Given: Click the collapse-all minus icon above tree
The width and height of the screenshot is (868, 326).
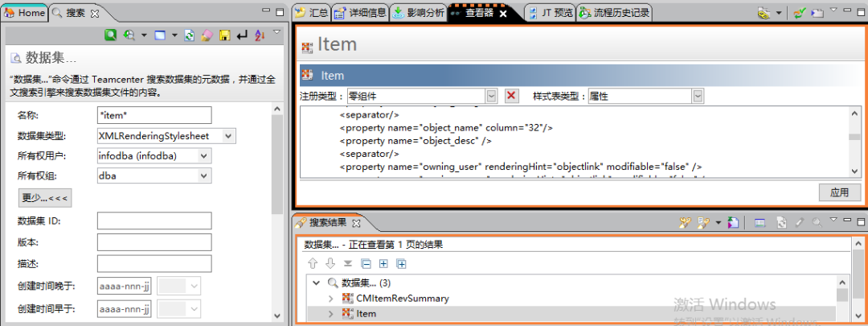Looking at the screenshot, I should point(366,264).
